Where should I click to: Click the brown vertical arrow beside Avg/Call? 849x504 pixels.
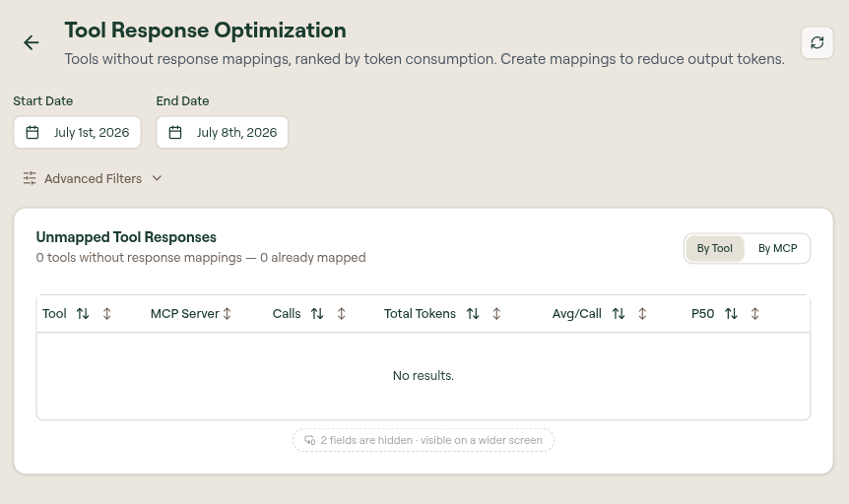click(642, 313)
